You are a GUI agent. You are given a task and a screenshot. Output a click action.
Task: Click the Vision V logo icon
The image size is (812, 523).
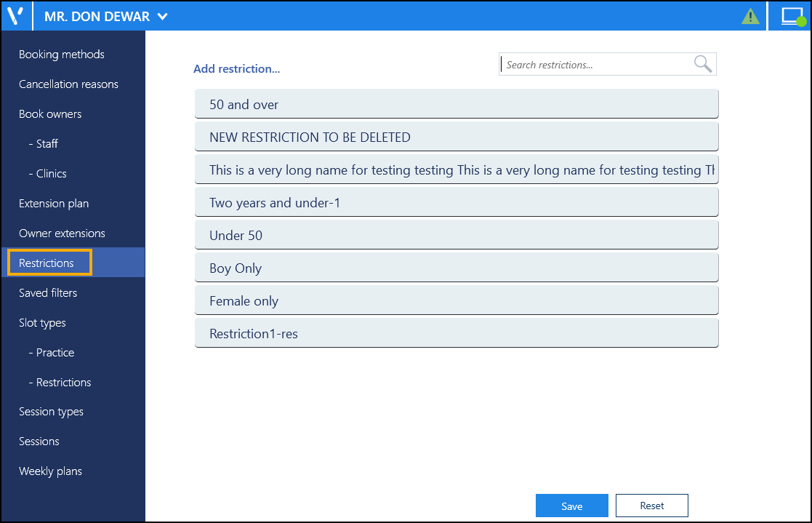point(15,15)
